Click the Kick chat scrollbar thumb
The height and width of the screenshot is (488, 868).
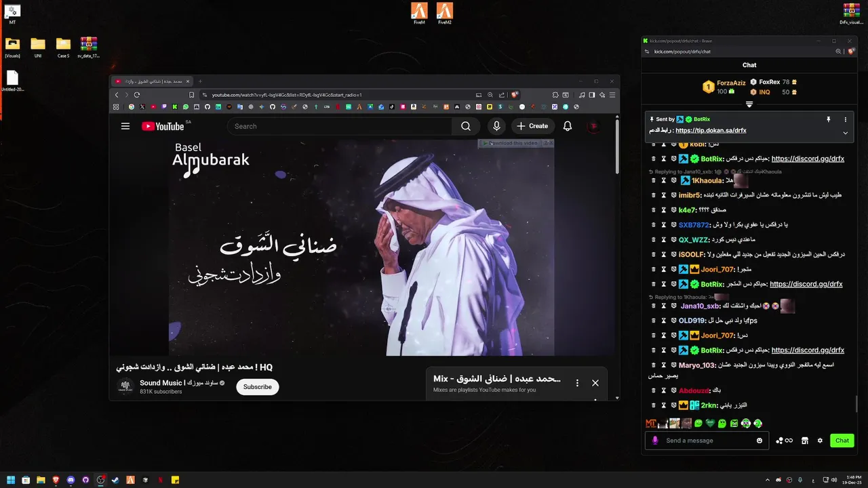point(856,405)
